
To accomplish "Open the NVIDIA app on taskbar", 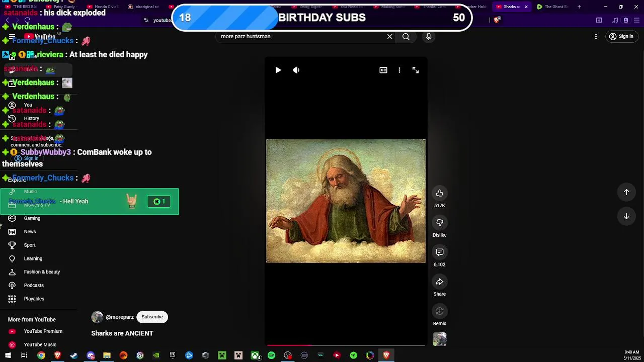I will [x=156, y=355].
